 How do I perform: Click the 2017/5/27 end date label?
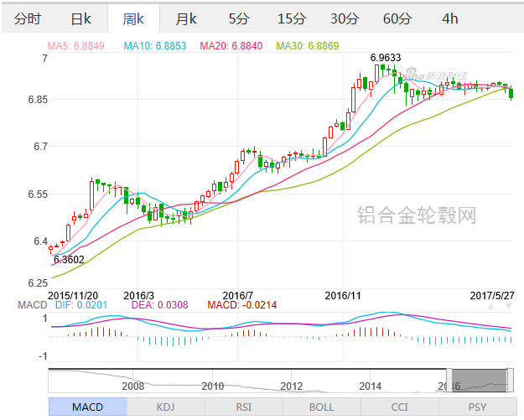[x=492, y=296]
